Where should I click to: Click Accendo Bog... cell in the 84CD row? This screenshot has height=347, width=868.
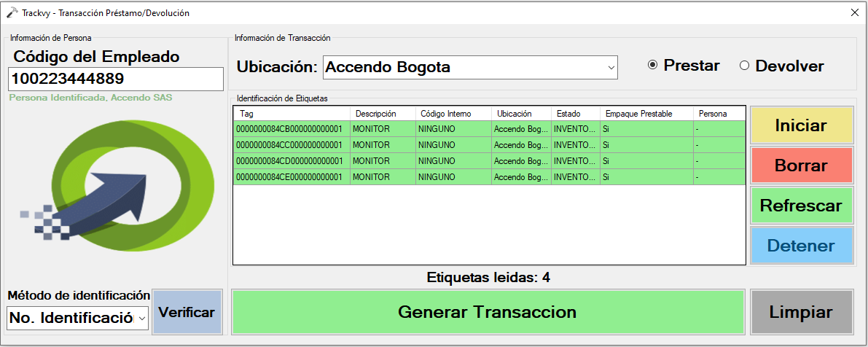[x=522, y=161]
